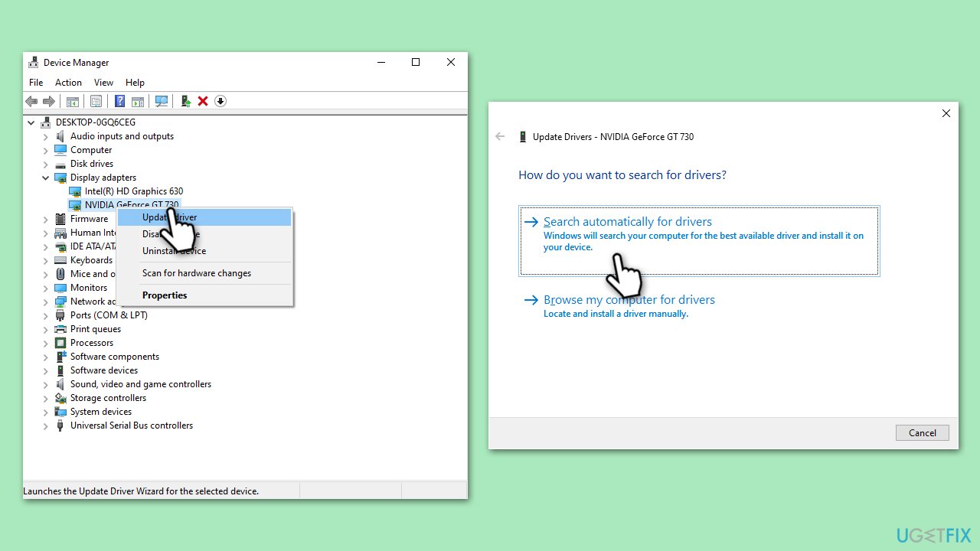The image size is (980, 551).
Task: Click the Forward arrow in Device Manager toolbar
Action: click(x=49, y=101)
